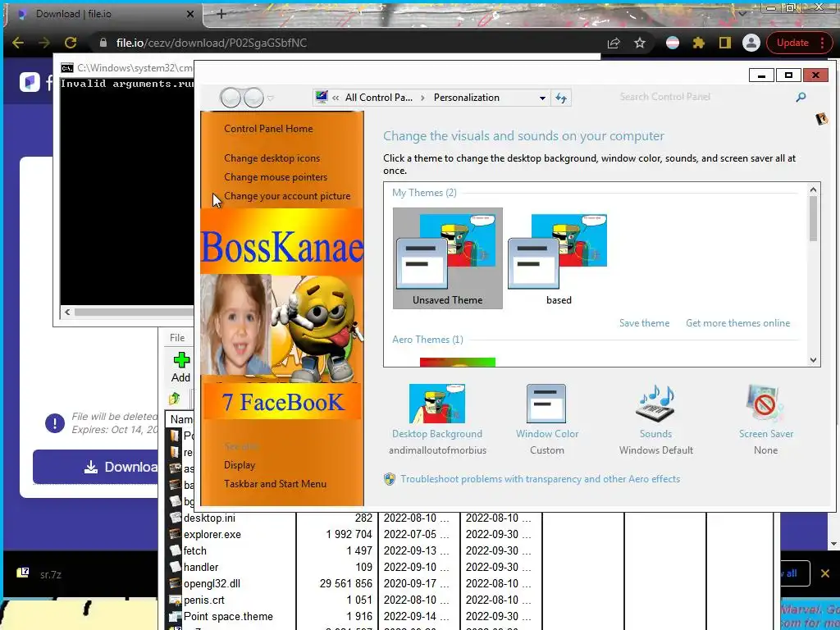Click Get more themes online
The width and height of the screenshot is (840, 630).
point(737,323)
